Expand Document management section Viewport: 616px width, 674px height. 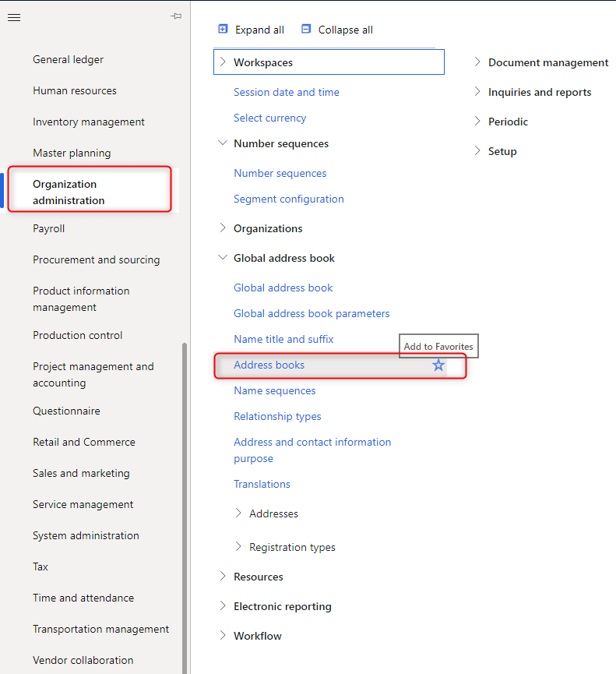click(477, 62)
